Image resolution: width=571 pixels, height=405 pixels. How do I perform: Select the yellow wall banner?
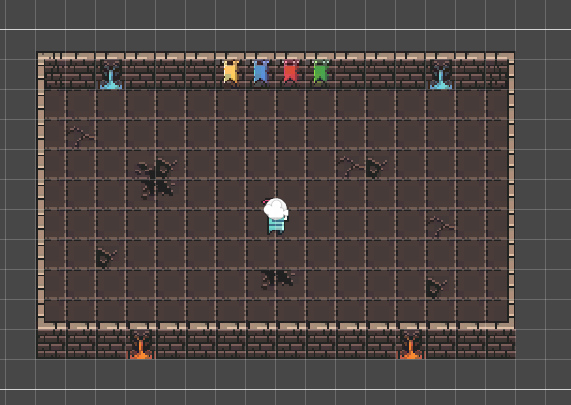(x=231, y=71)
